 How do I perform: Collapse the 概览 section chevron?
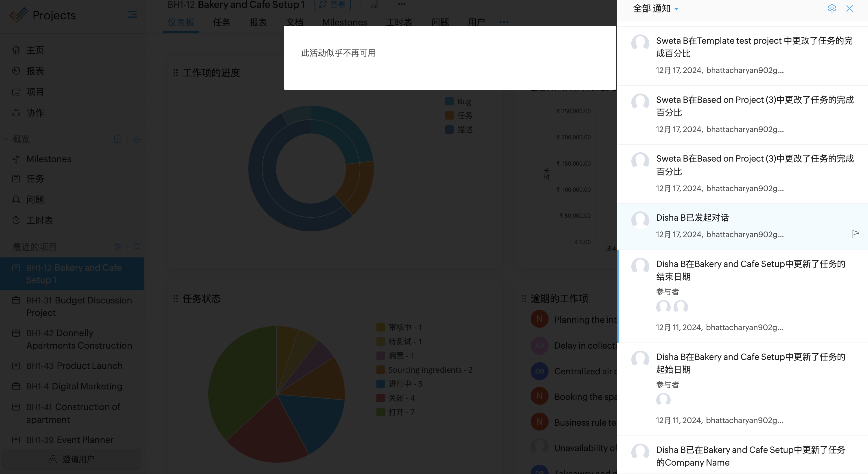click(6, 139)
